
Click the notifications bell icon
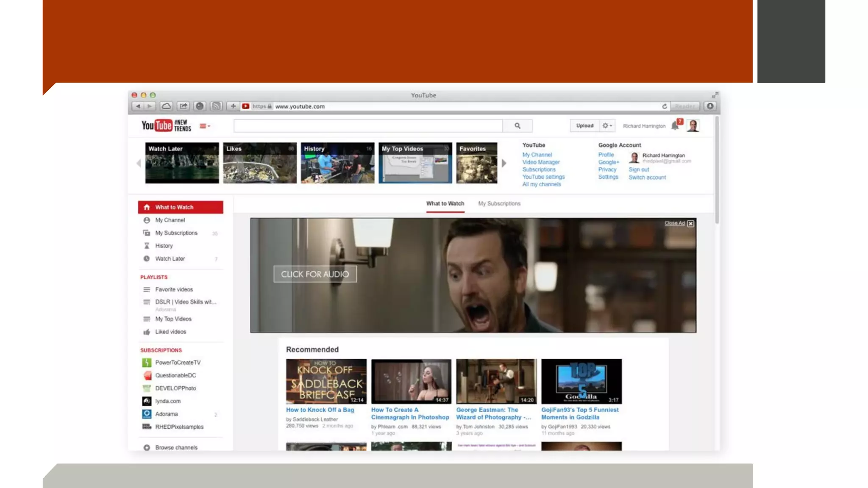[675, 126]
